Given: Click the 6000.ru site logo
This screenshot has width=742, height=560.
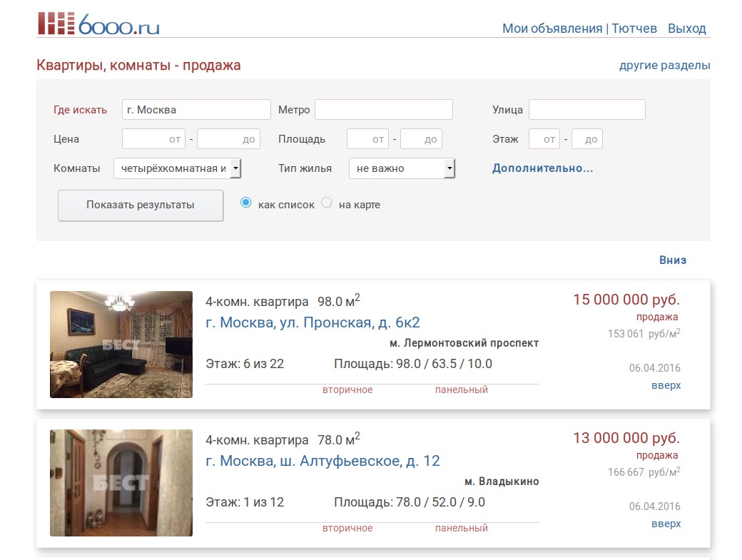Looking at the screenshot, I should (98, 24).
